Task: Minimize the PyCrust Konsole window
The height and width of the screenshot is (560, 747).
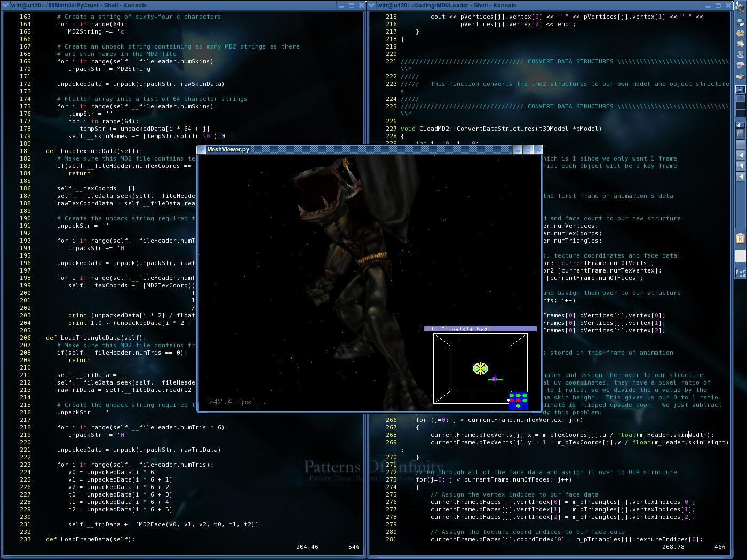Action: (341, 5)
